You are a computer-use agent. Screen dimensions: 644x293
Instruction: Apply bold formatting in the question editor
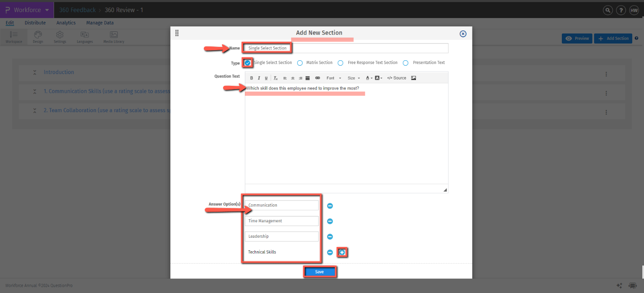coord(251,78)
